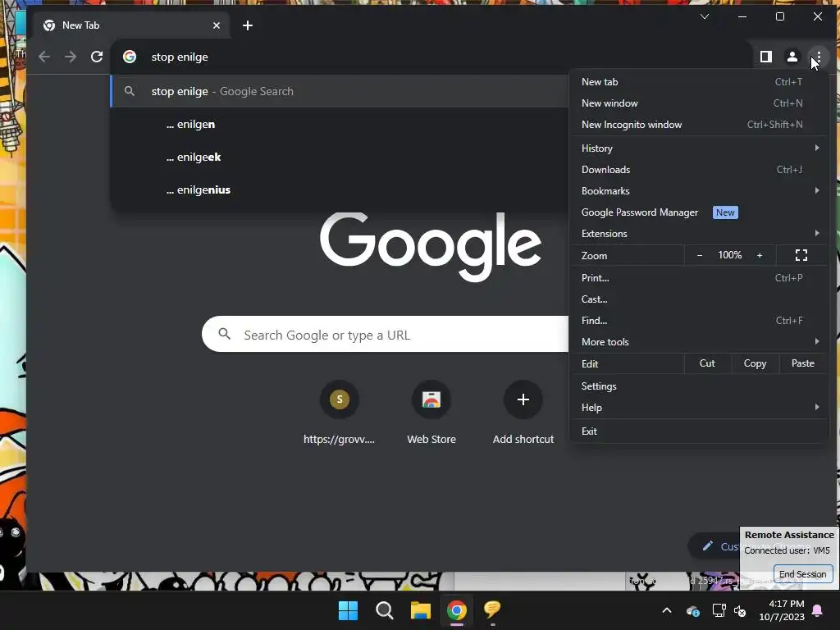Expand the History submenu
Image resolution: width=840 pixels, height=630 pixels.
700,148
